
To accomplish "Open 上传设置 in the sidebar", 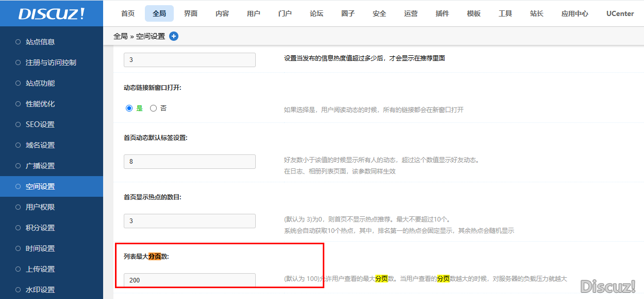I will click(x=40, y=269).
